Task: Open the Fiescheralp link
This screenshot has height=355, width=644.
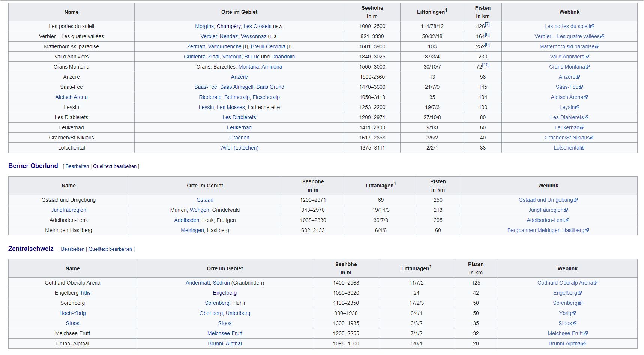Action: pos(266,97)
